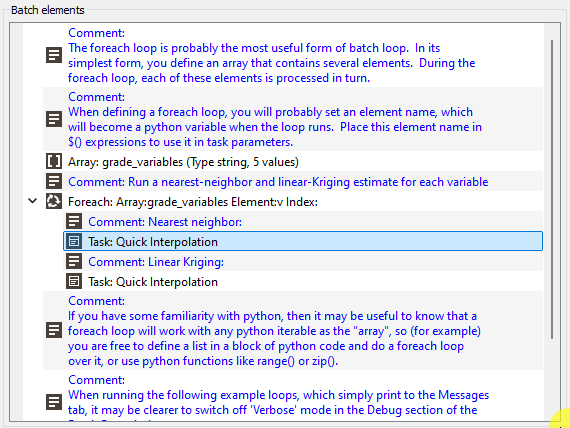
Task: Click the comment icon next to 'Nearest neighbor'
Action: tap(74, 221)
